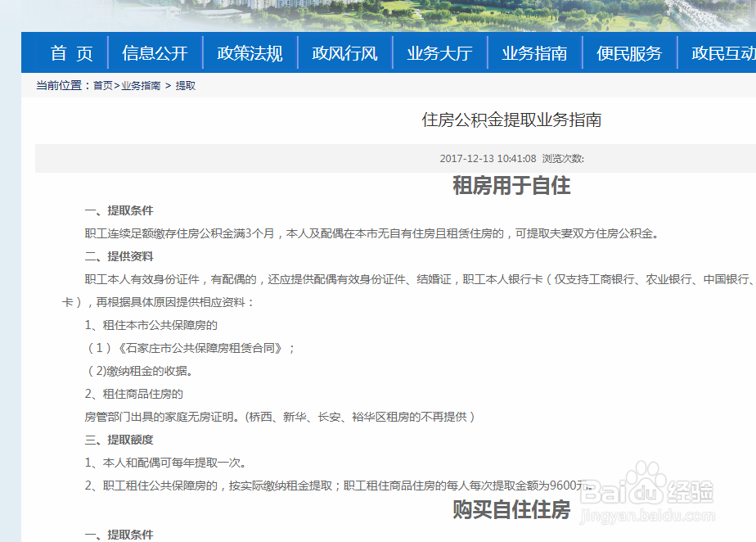Open the 政风行风 section
This screenshot has height=542, width=756.
coord(344,52)
